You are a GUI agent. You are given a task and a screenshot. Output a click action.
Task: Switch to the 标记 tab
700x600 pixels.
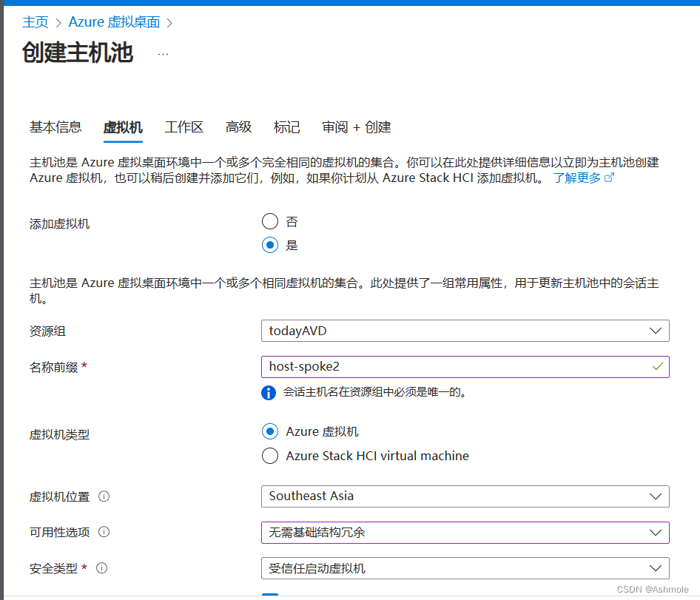[x=286, y=127]
